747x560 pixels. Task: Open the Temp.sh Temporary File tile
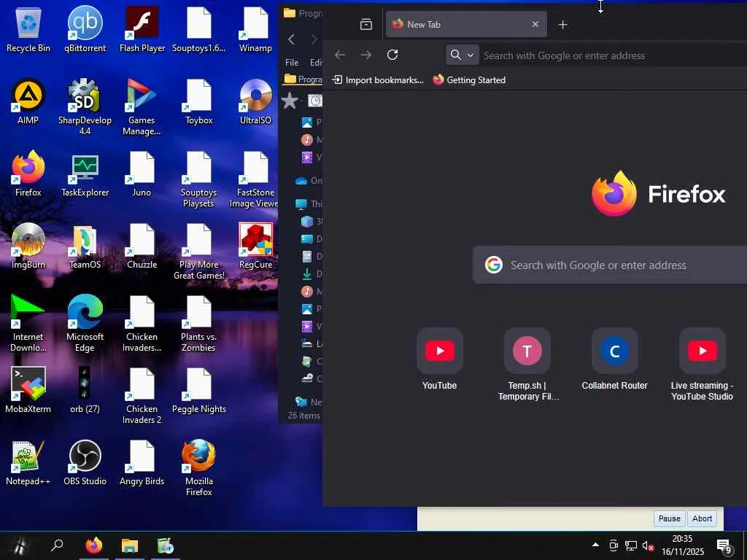527,365
